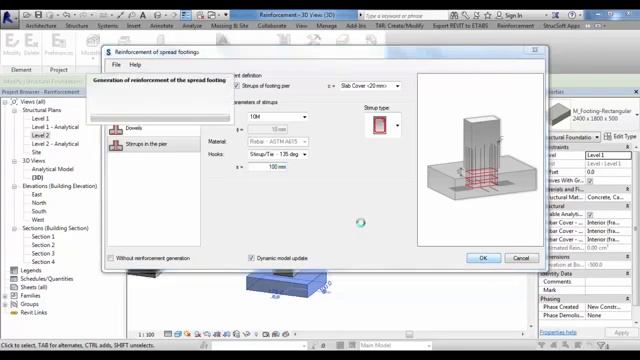The height and width of the screenshot is (360, 640).
Task: Click the Legends browser icon
Action: pyautogui.click(x=14, y=270)
